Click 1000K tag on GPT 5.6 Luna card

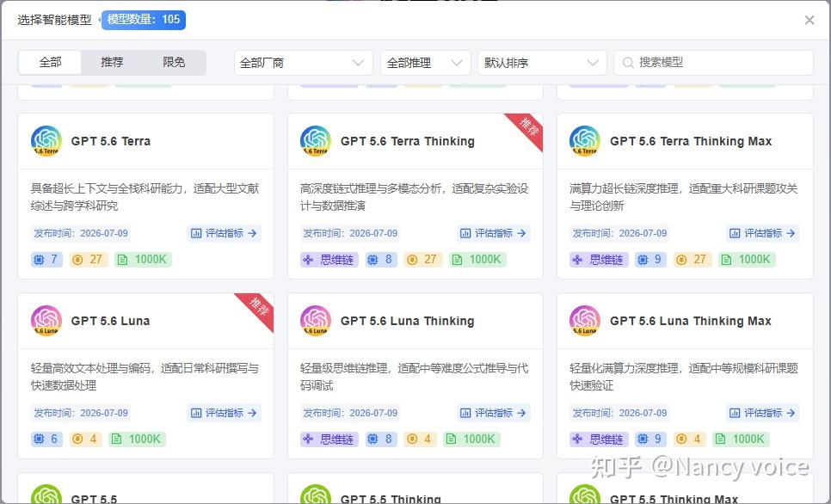click(x=137, y=439)
